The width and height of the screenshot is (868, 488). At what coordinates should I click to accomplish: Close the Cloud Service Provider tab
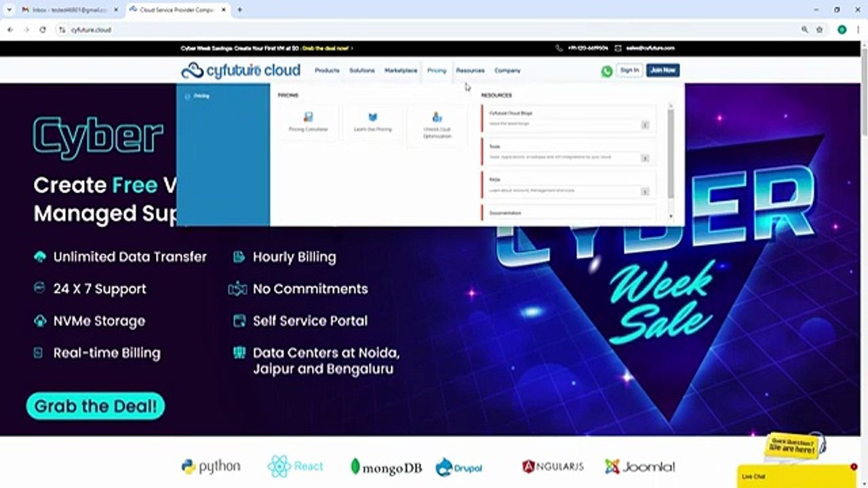(x=224, y=10)
